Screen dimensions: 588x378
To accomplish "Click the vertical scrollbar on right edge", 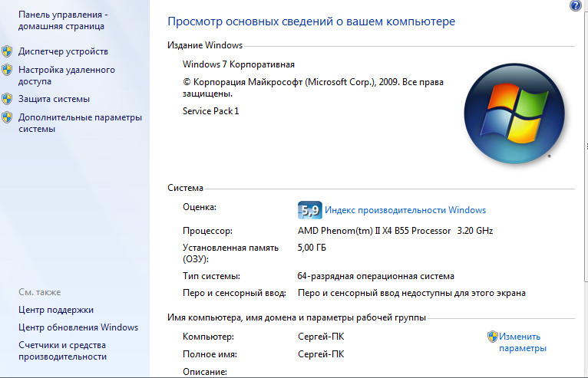I will (x=586, y=146).
